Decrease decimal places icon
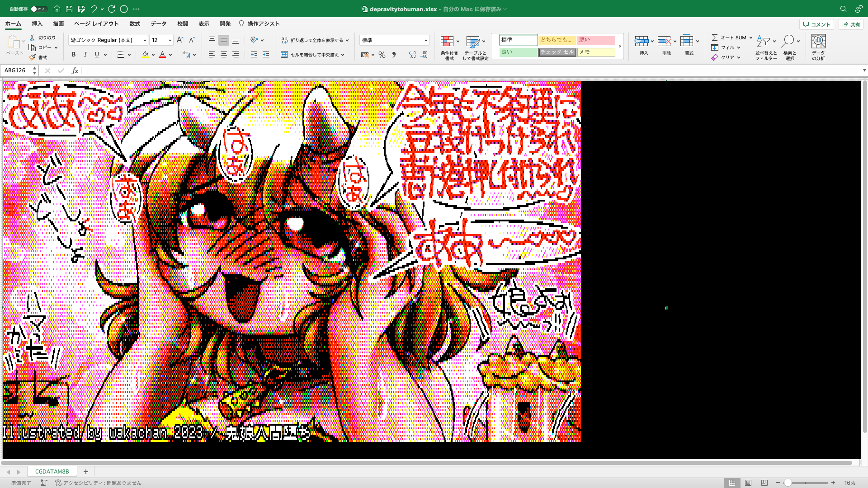 (x=424, y=55)
